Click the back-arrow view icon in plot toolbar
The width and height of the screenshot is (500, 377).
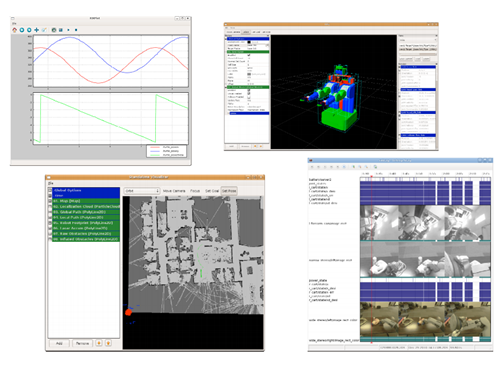[22, 30]
